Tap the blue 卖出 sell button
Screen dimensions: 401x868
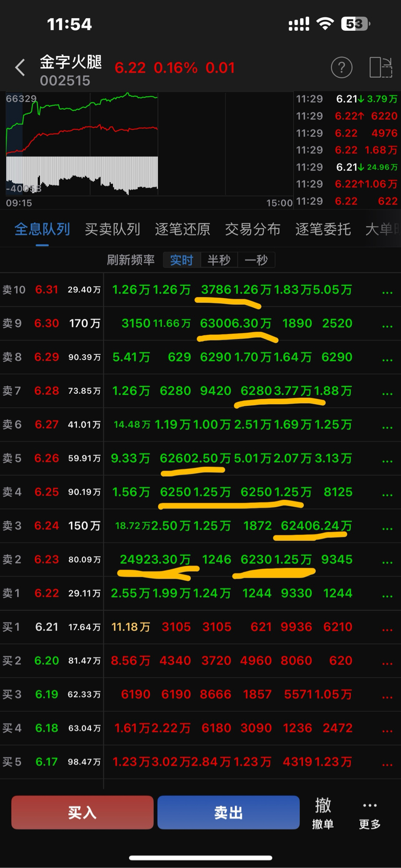click(229, 813)
